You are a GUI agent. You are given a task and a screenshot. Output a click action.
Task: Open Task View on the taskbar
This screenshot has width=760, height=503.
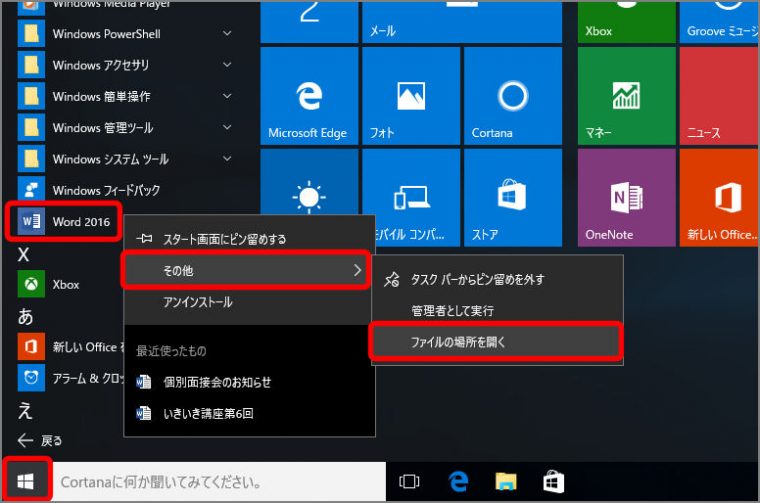click(409, 482)
